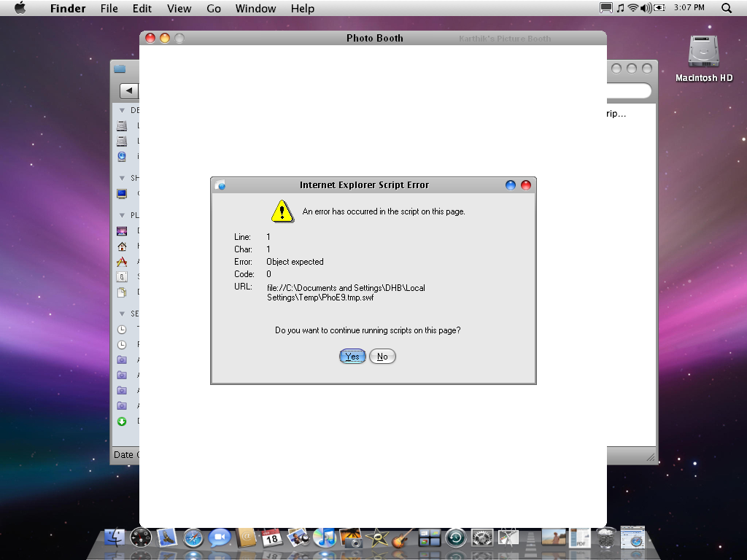Collapse the SEARCH FOR section triangle in sidebar
The image size is (747, 560).
click(122, 314)
